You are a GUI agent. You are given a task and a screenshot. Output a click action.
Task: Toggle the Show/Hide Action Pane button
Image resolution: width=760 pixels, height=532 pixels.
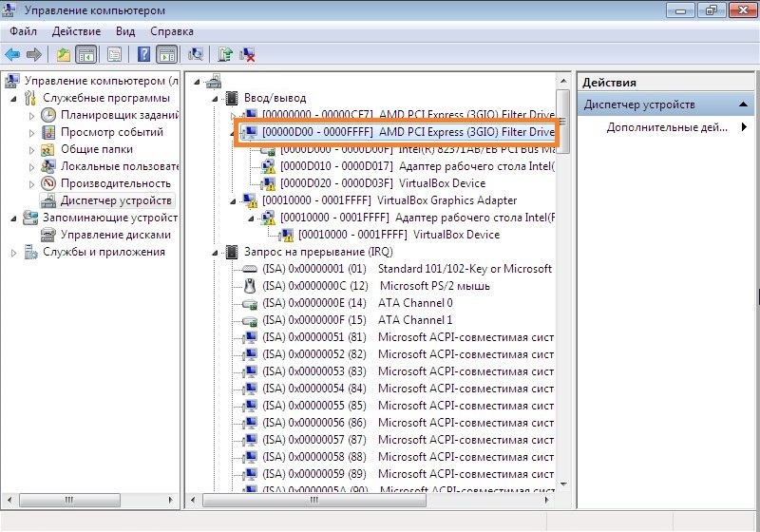166,54
